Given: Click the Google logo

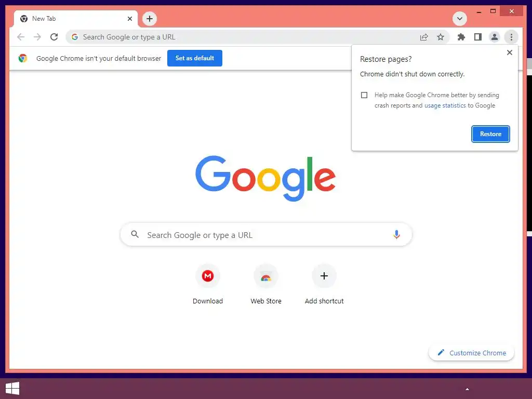Looking at the screenshot, I should tap(265, 179).
